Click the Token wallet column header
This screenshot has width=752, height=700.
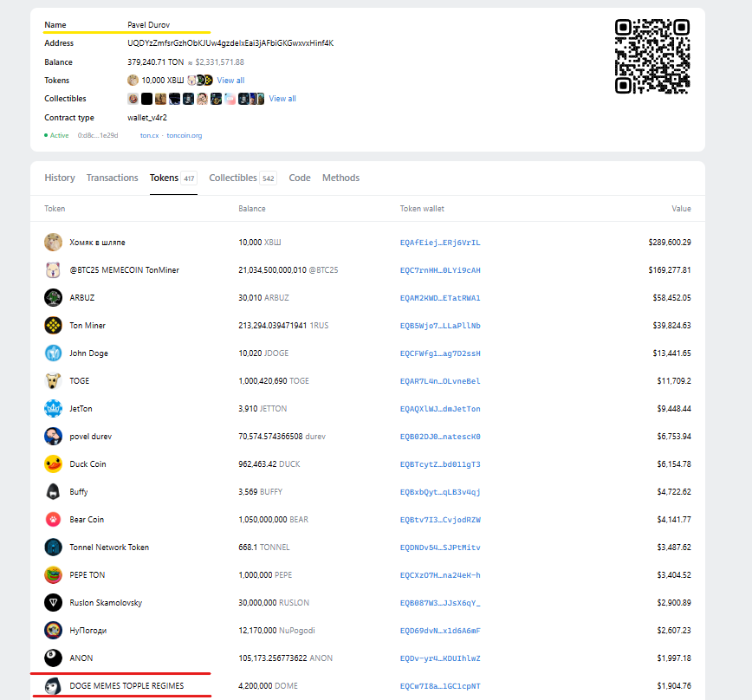[422, 209]
